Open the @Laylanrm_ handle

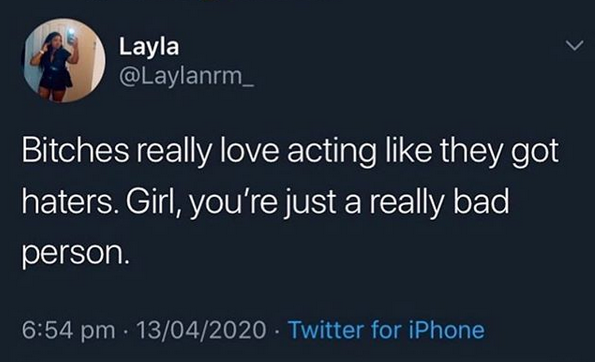tap(186, 76)
